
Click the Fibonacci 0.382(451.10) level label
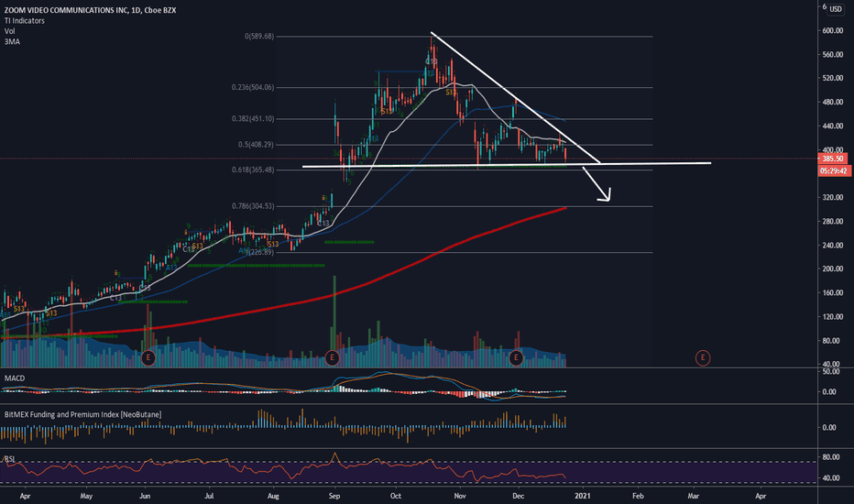pos(253,119)
